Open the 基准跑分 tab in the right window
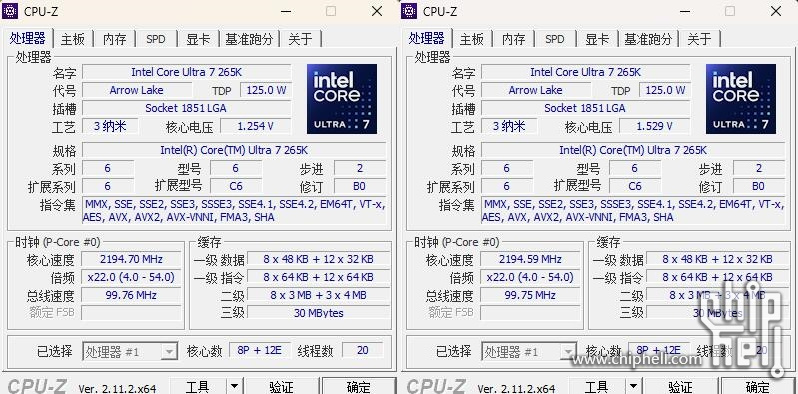 click(x=648, y=39)
